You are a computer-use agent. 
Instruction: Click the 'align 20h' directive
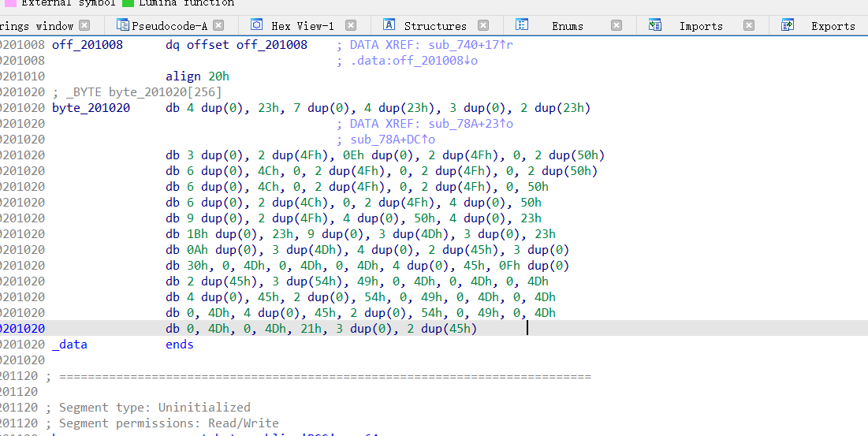pyautogui.click(x=198, y=76)
